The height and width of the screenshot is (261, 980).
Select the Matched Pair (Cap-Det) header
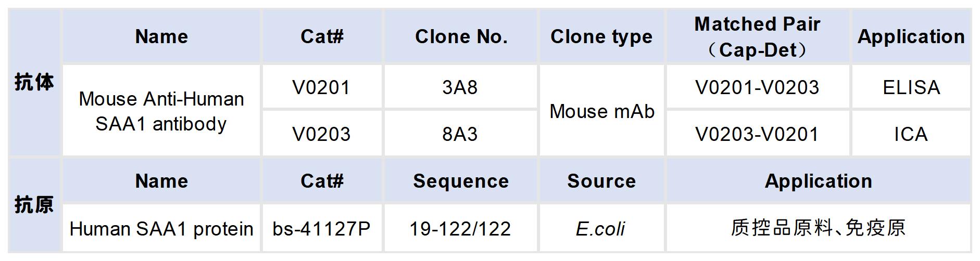[757, 36]
